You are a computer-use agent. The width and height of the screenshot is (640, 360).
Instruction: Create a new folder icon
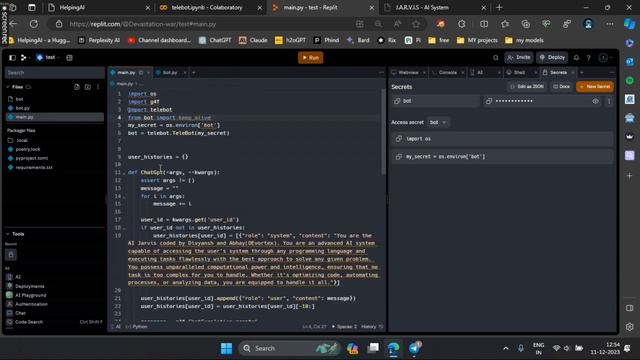(87, 87)
